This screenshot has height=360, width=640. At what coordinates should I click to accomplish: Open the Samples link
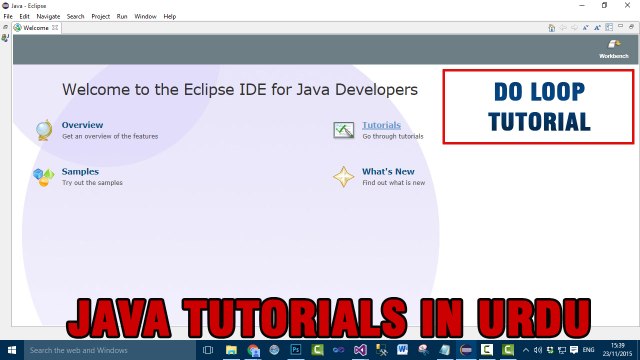80,171
